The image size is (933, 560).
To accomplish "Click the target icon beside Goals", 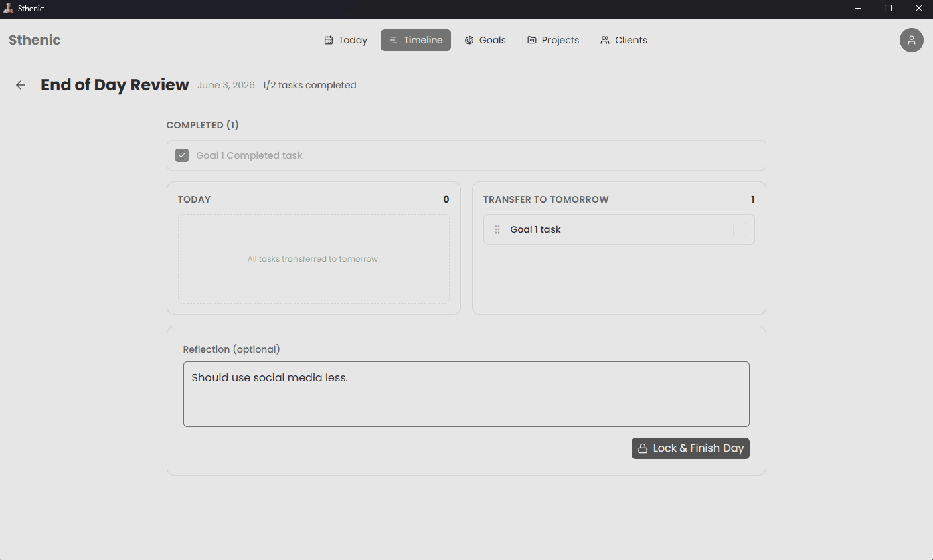I will click(469, 40).
